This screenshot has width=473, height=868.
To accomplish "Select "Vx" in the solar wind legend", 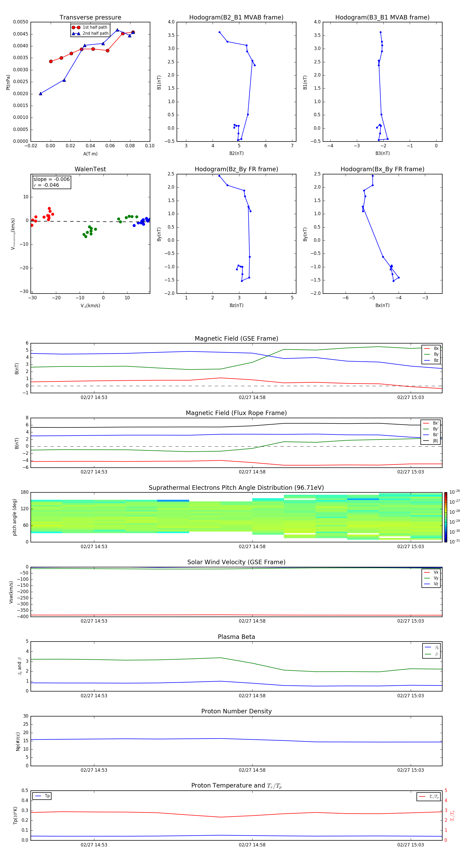I will (431, 573).
